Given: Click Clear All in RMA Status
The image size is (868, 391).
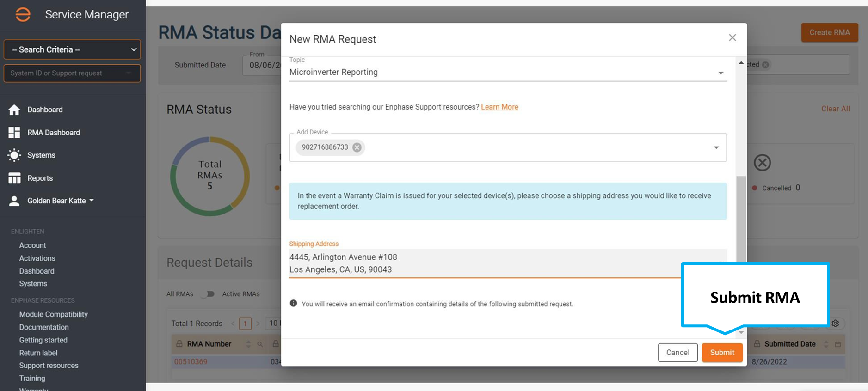Looking at the screenshot, I should point(836,109).
